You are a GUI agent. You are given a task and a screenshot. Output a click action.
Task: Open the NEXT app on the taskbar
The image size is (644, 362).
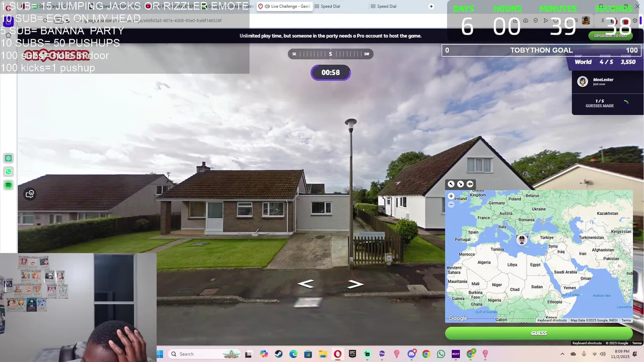point(456,354)
